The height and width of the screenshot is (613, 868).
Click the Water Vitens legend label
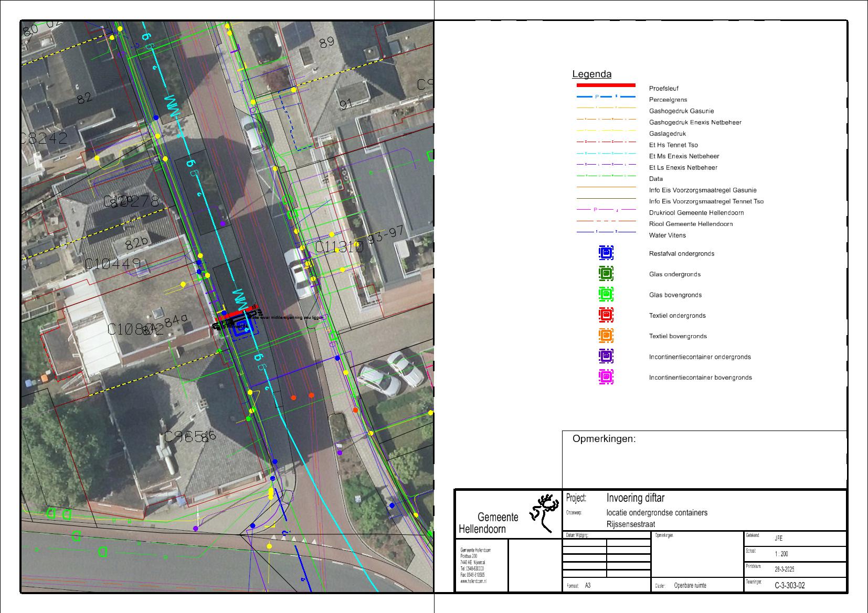point(667,235)
